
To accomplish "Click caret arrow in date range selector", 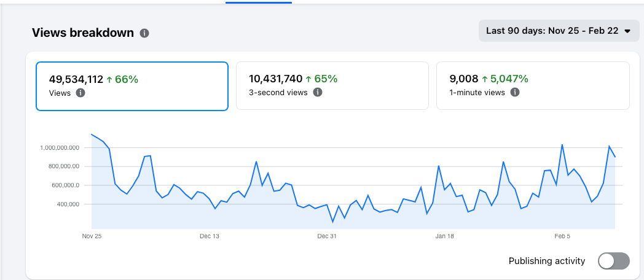I will point(627,31).
